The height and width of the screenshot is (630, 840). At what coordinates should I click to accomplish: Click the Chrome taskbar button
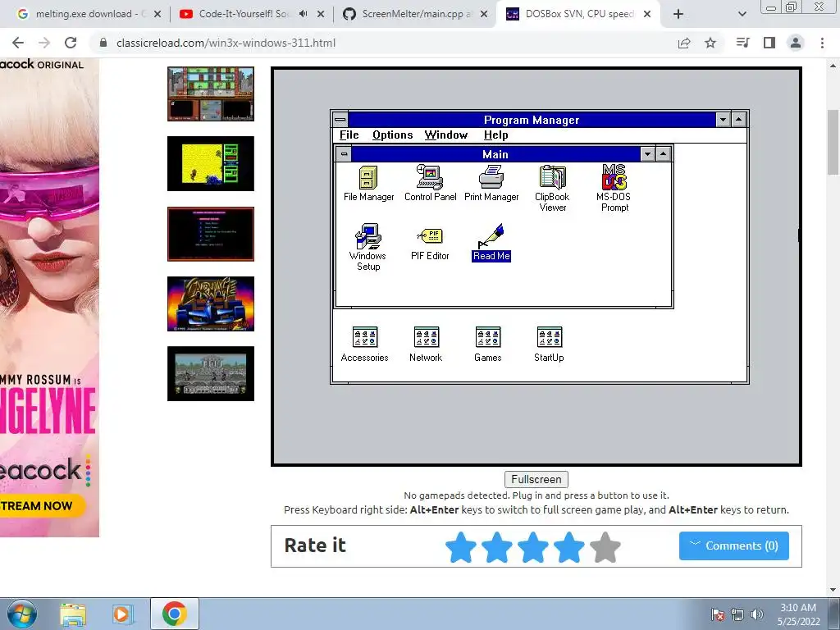pyautogui.click(x=175, y=614)
